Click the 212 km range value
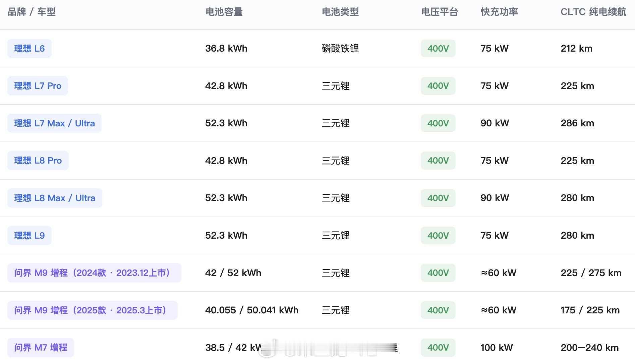This screenshot has height=364, width=635. tap(577, 49)
